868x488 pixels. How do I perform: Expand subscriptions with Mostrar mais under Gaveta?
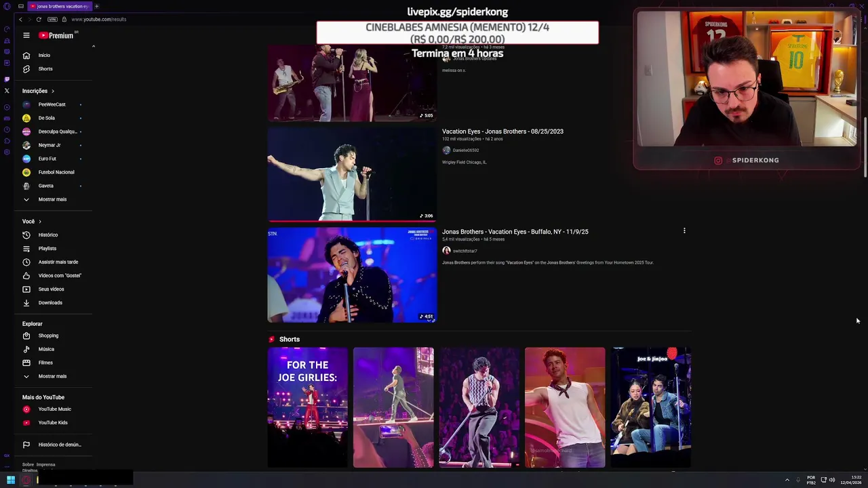pyautogui.click(x=52, y=199)
